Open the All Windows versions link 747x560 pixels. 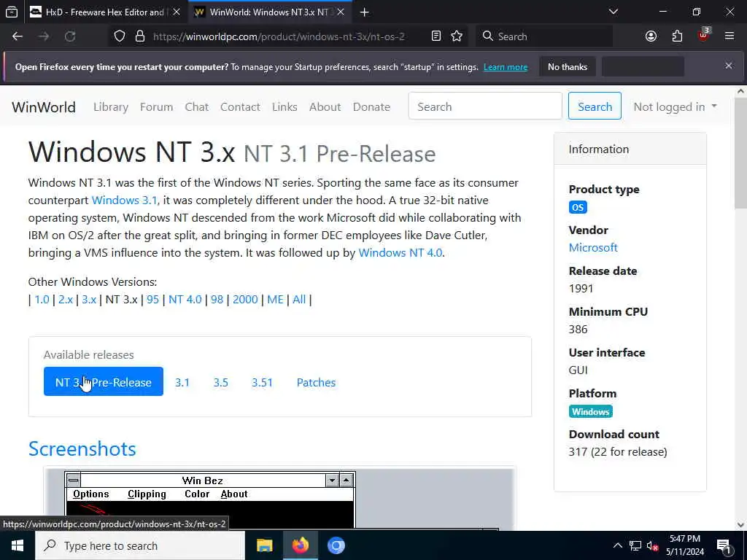299,300
